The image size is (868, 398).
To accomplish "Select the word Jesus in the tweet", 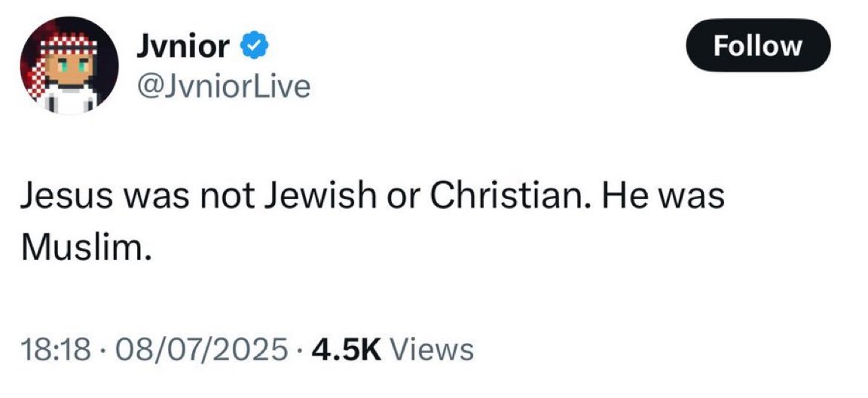I will 66,197.
